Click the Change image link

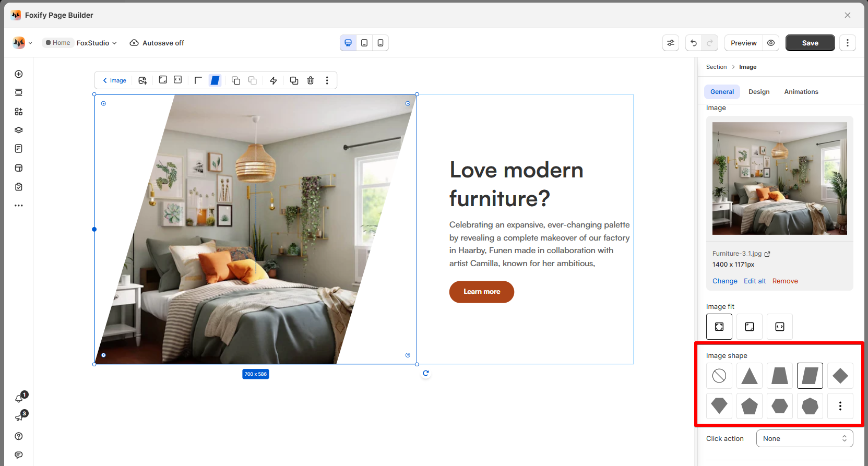click(724, 281)
